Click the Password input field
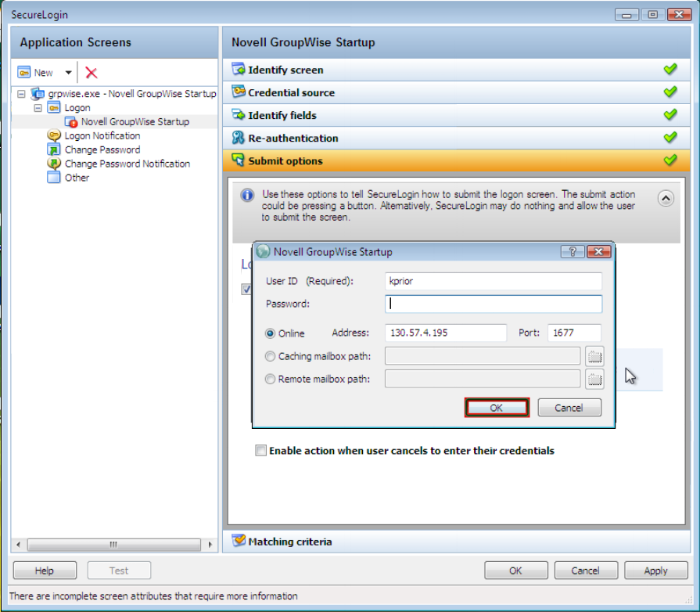The image size is (700, 612). tap(494, 304)
